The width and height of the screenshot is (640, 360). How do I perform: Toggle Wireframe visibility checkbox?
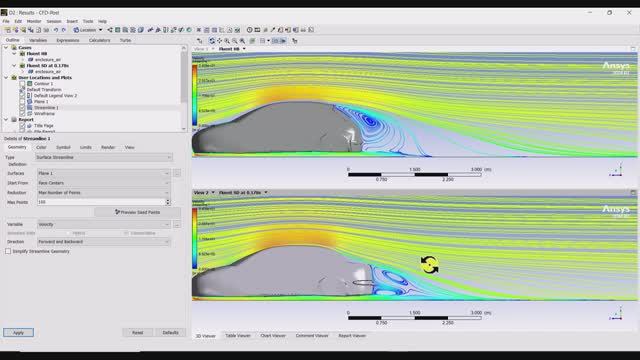click(x=22, y=114)
